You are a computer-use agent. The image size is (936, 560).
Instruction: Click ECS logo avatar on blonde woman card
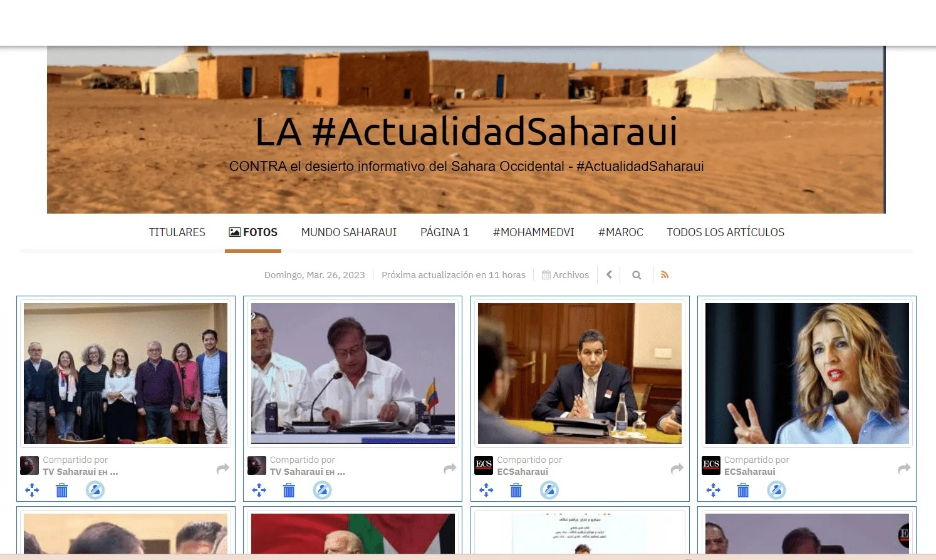711,465
